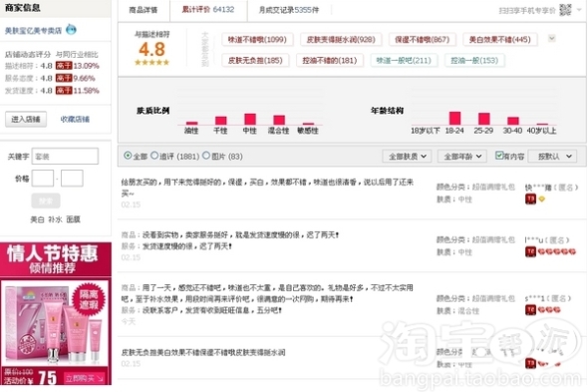Click the 9.66% service score comparison
Screen dimensions: 588x392
tap(84, 79)
